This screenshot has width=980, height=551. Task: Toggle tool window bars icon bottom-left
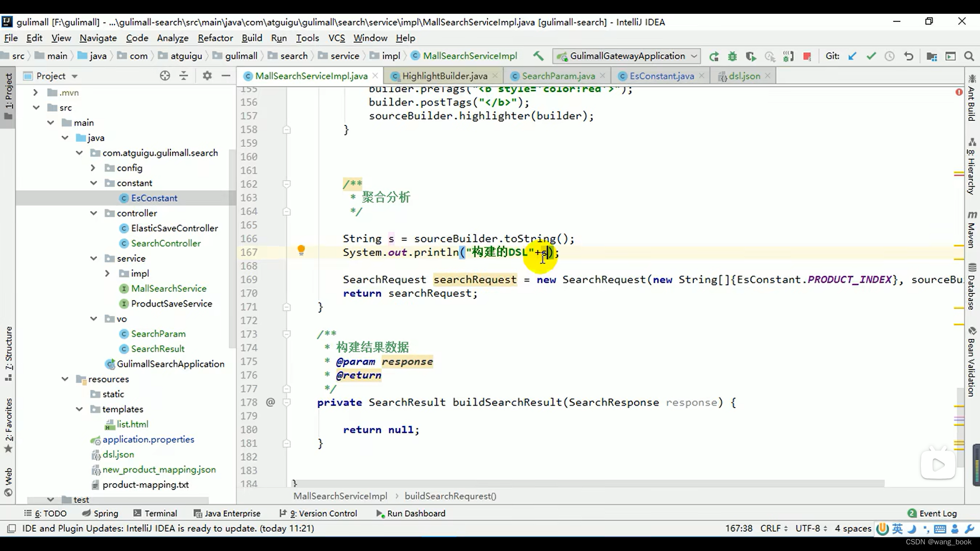coord(11,529)
